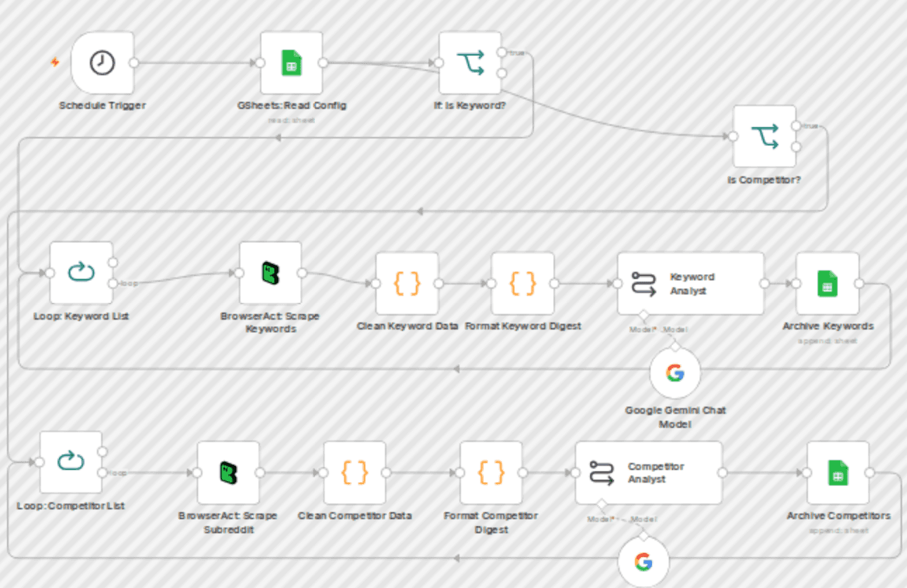Click the "append: sheet" subtitle under Archive Keywords
907x588 pixels.
click(x=828, y=341)
